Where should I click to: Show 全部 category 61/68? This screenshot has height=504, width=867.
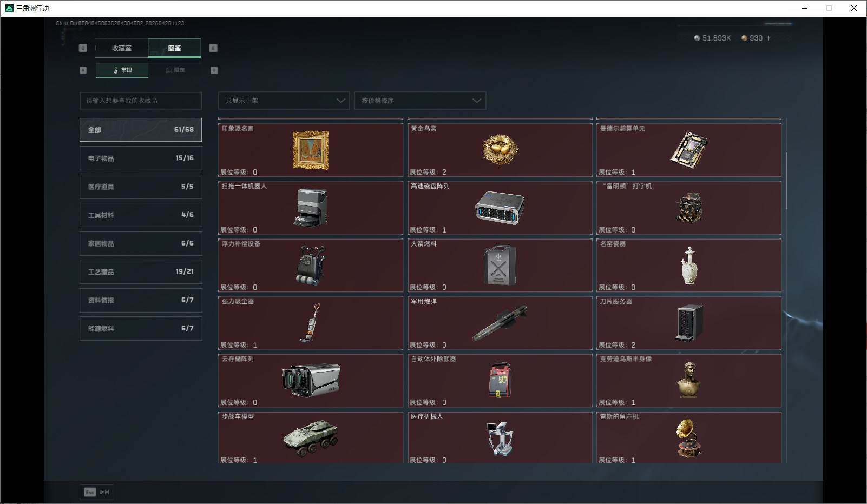click(x=141, y=130)
